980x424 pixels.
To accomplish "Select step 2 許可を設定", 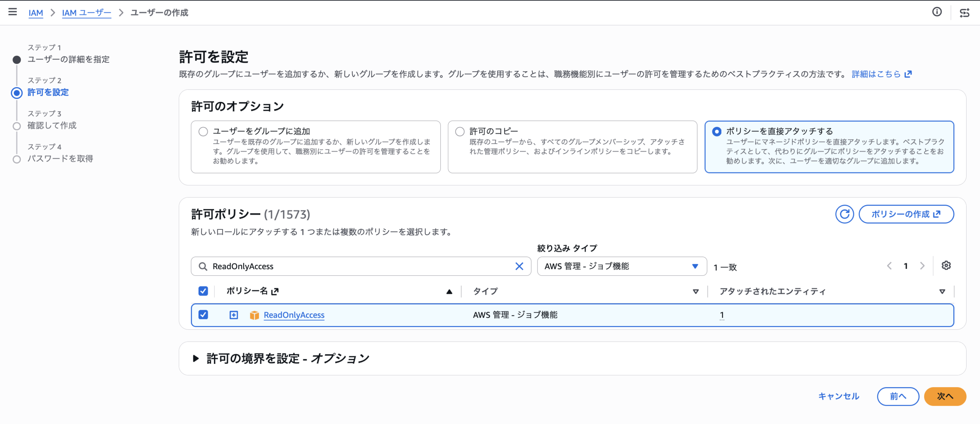I will 48,92.
